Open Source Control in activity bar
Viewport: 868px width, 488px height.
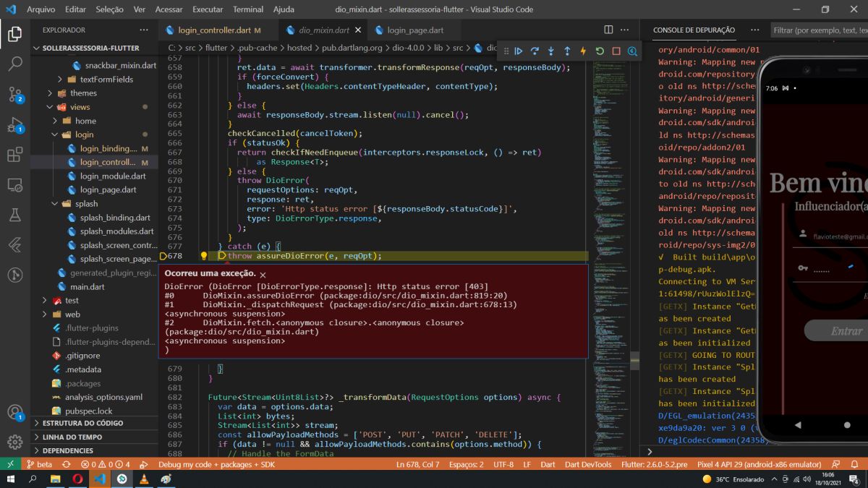click(14, 94)
